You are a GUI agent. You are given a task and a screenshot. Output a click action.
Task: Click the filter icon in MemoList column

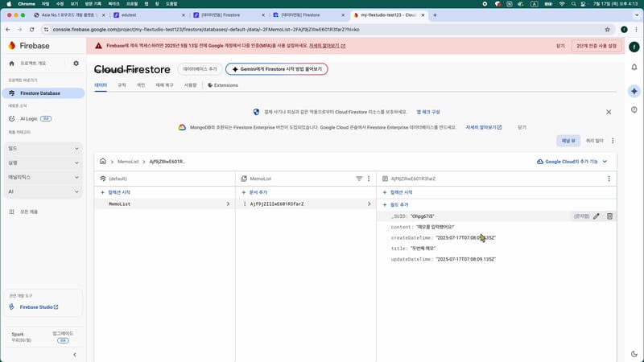coord(359,178)
